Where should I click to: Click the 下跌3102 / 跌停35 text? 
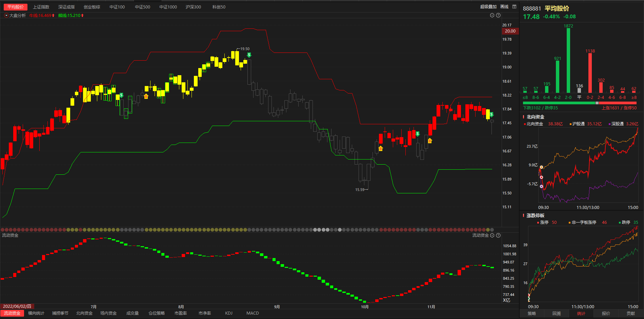click(x=540, y=108)
